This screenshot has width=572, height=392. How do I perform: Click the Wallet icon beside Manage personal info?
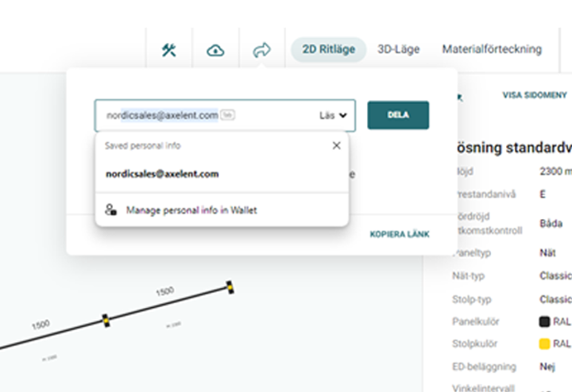click(110, 210)
